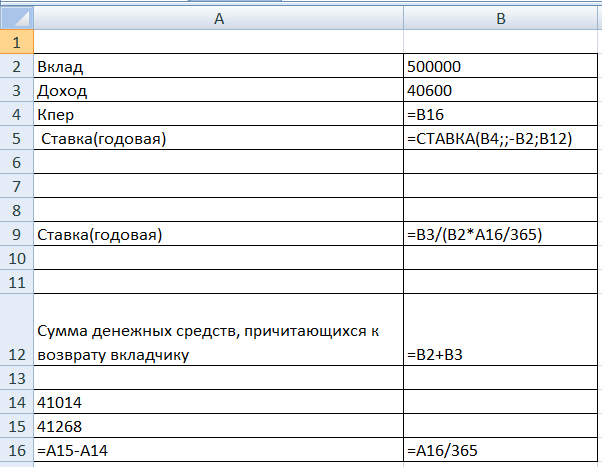Viewport: 602px width, 467px height.
Task: Click 'Ставка(годовая)' cell in row 5
Action: click(218, 138)
